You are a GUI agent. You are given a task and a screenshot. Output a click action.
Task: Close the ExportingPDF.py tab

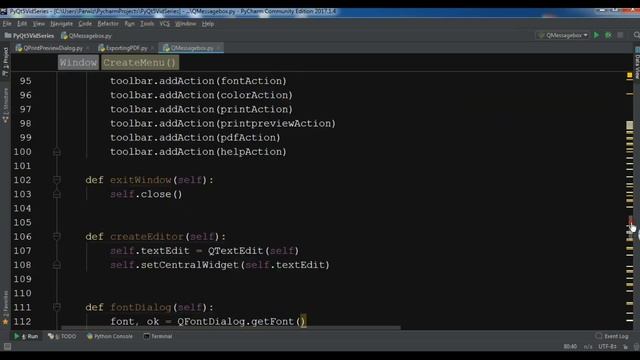pyautogui.click(x=152, y=48)
